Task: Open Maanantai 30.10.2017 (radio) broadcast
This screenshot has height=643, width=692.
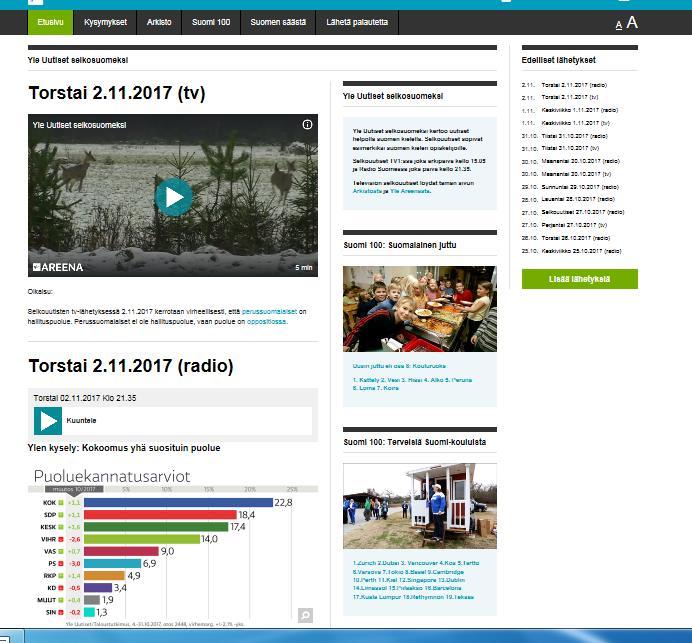Action: tap(580, 161)
